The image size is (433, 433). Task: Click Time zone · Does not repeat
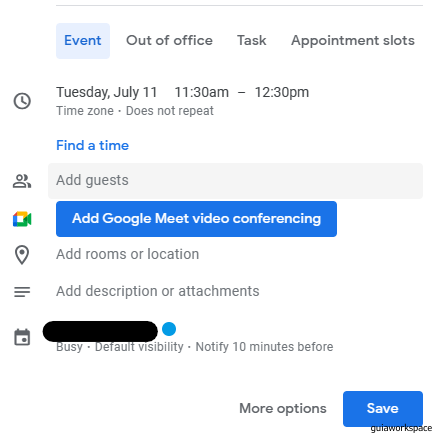[135, 111]
